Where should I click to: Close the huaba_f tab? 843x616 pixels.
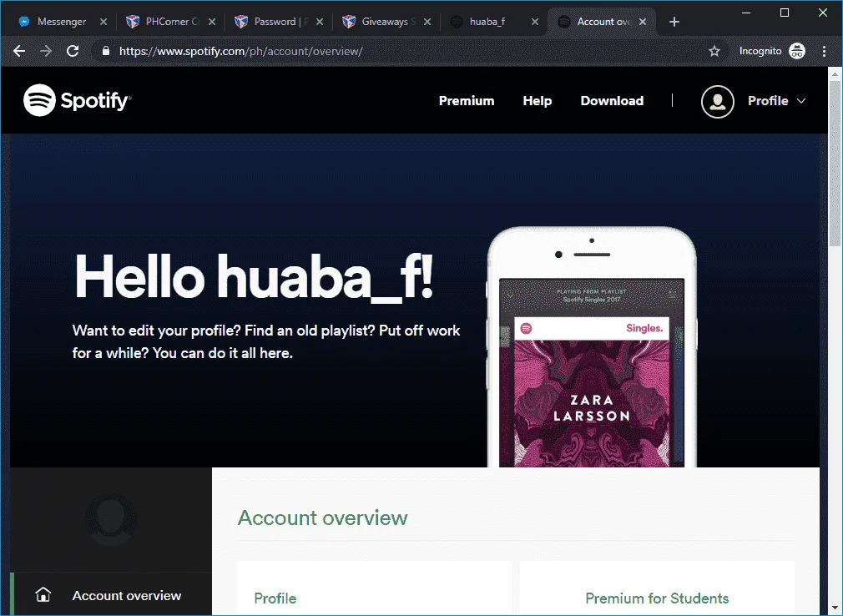pos(534,22)
